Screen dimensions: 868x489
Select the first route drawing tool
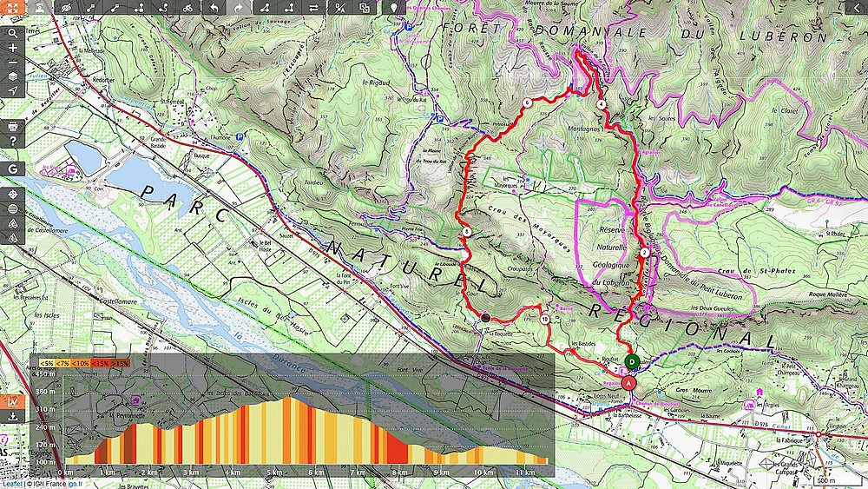[x=91, y=7]
